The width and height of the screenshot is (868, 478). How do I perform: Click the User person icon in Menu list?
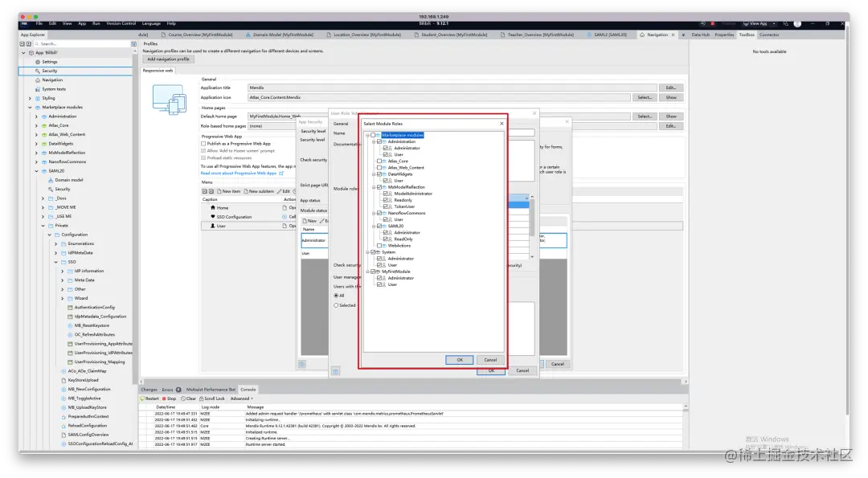(212, 226)
